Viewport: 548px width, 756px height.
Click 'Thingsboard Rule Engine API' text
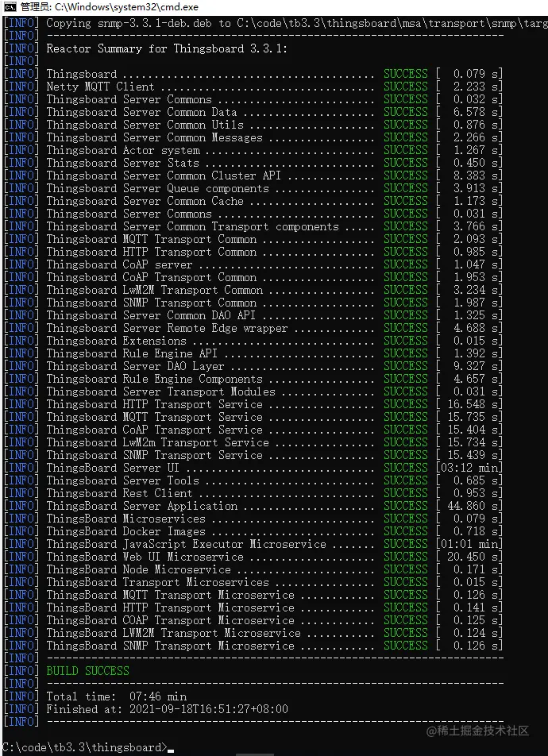[x=132, y=353]
